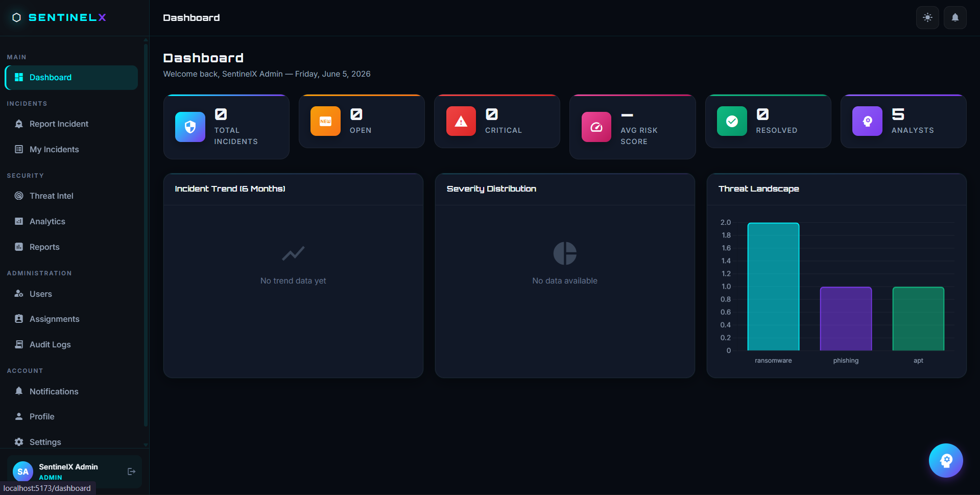
Task: Go to My Incidents
Action: pos(71,150)
